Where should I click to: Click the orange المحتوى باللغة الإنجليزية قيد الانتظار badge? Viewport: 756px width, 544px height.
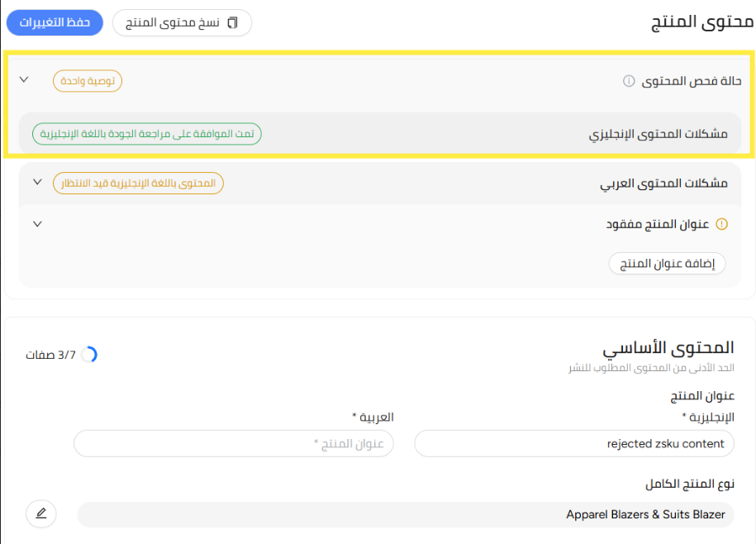pyautogui.click(x=138, y=183)
